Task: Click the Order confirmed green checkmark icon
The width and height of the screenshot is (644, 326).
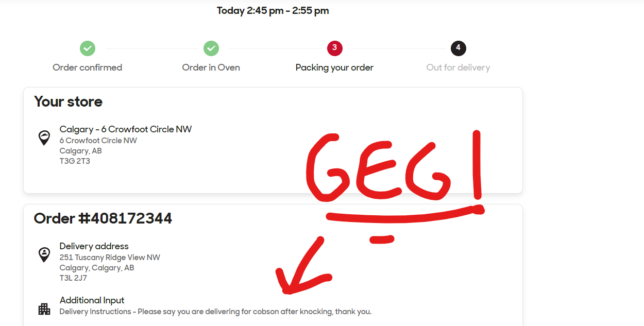Action: coord(88,48)
